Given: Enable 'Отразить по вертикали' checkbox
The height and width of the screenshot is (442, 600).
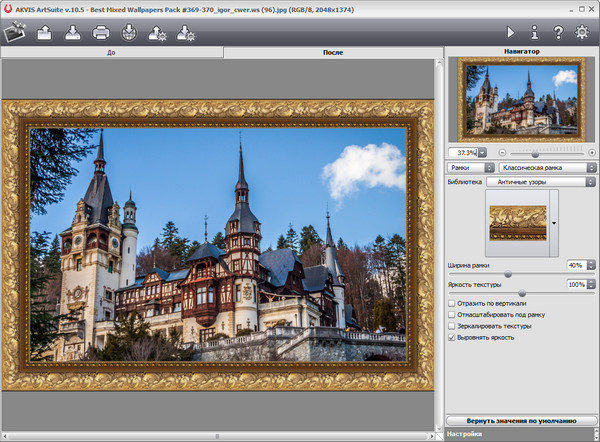Looking at the screenshot, I should 452,302.
